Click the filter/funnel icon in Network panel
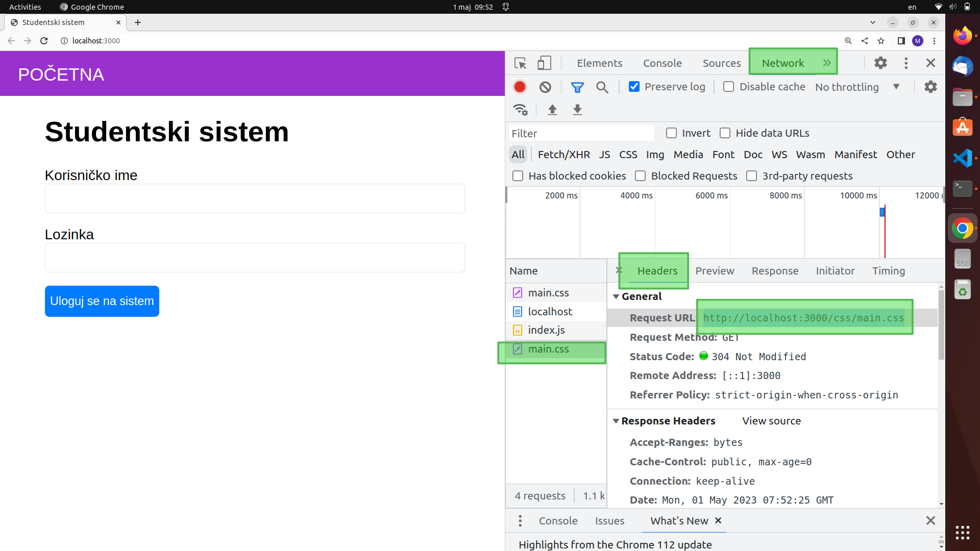Screen dimensions: 980x551 coord(577,86)
